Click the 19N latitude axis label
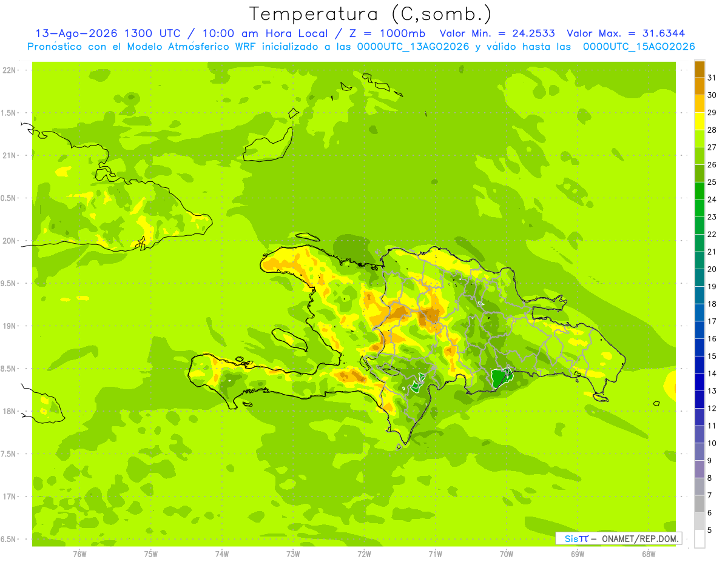 pos(9,326)
